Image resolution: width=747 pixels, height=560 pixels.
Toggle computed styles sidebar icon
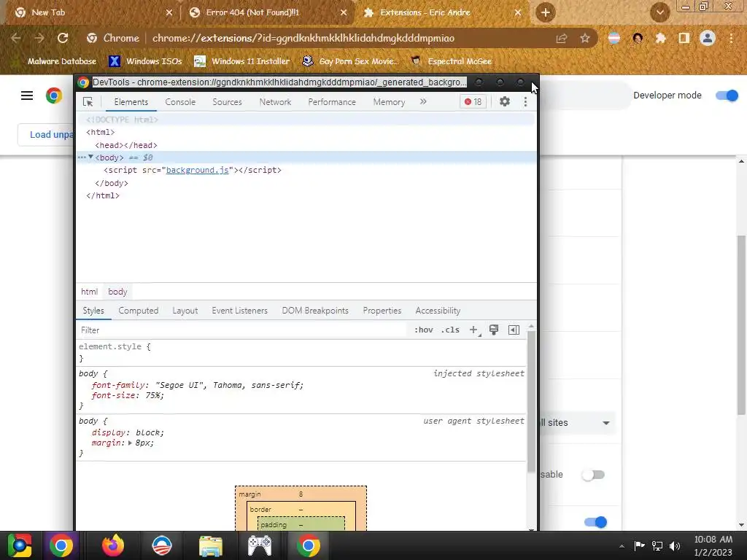point(514,330)
